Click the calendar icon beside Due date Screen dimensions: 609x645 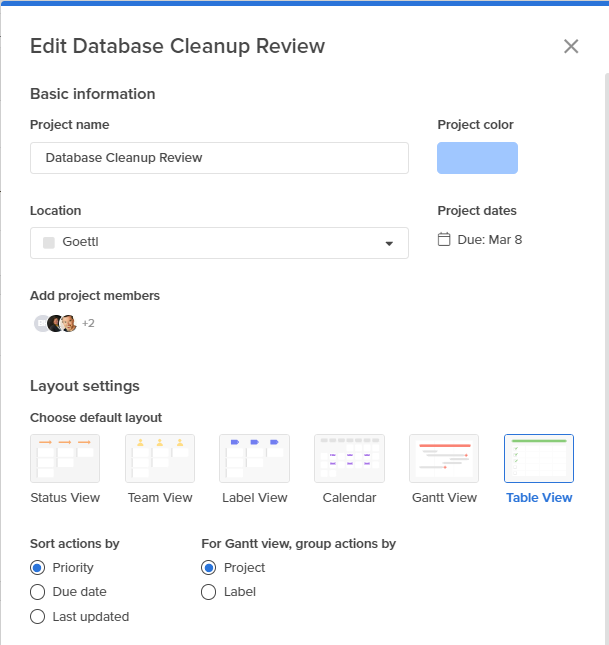(x=444, y=239)
